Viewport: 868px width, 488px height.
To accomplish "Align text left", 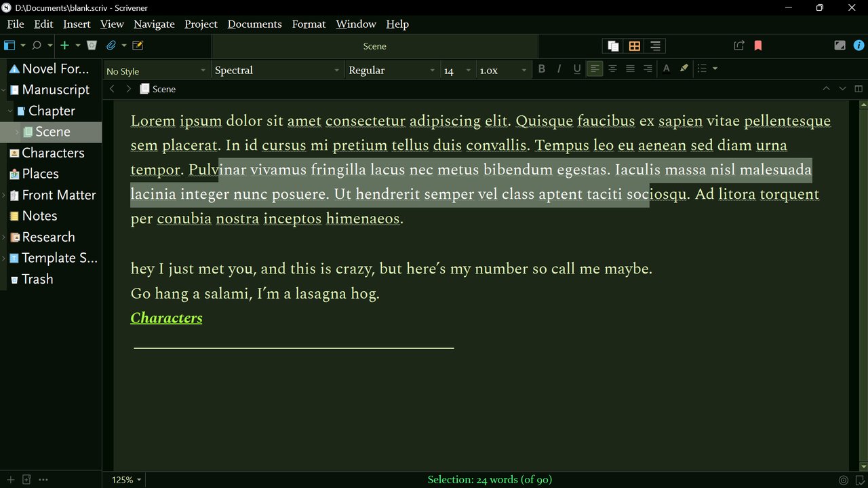I will [x=595, y=69].
